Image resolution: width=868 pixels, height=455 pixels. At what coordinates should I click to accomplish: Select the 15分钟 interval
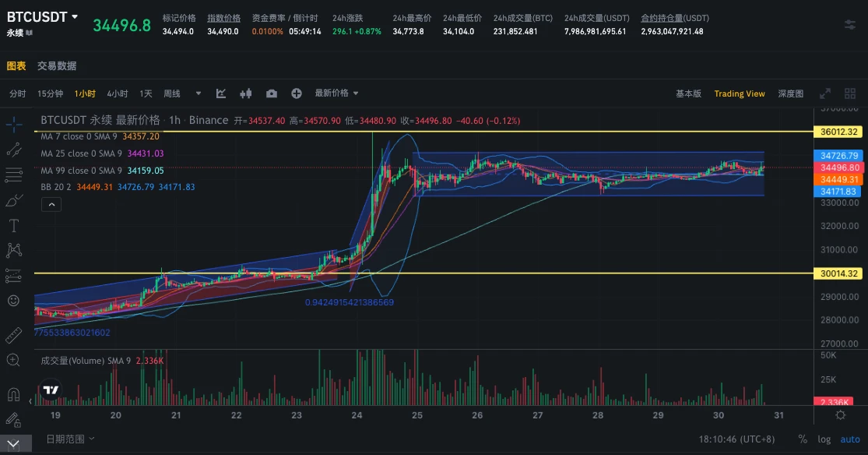click(51, 93)
